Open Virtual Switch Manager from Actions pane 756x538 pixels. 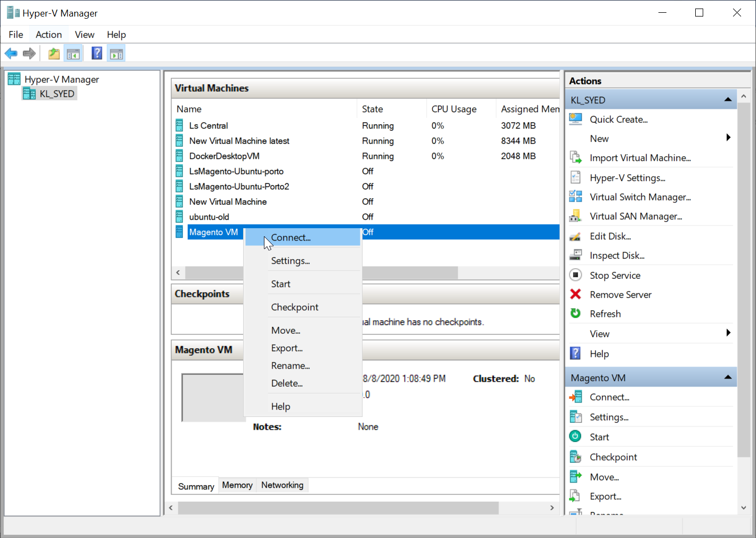(x=640, y=197)
